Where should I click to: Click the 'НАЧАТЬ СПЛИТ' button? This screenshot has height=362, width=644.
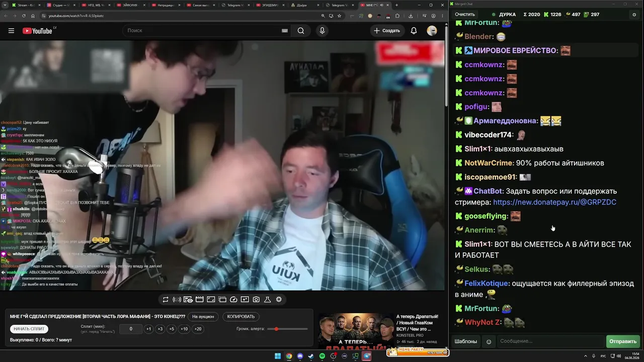(x=29, y=329)
